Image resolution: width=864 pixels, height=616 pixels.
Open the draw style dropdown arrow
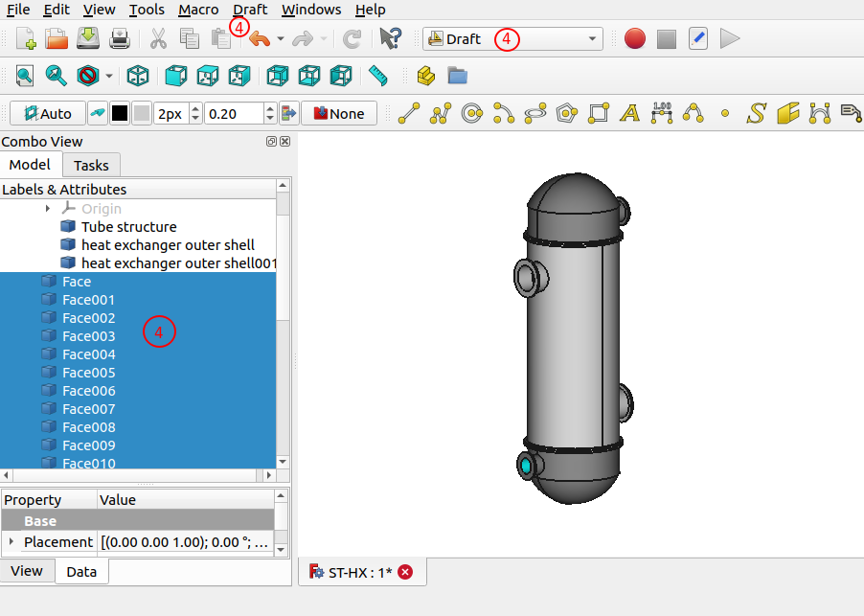[x=107, y=74]
